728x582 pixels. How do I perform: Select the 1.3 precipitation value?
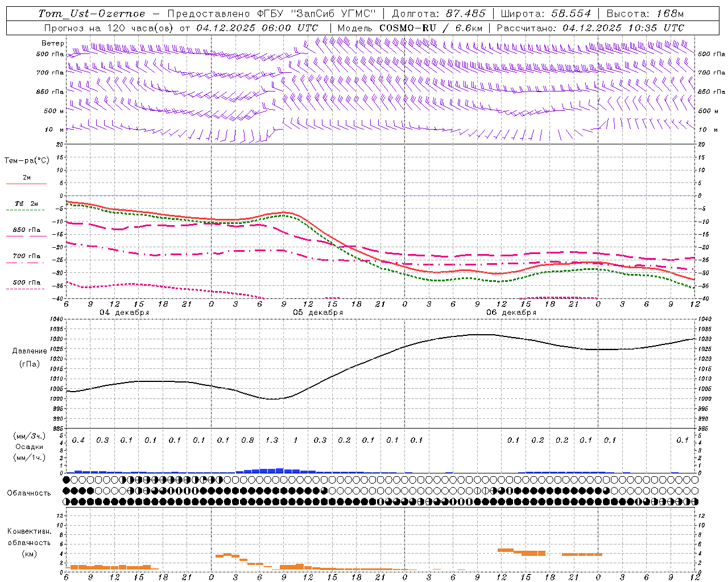(272, 440)
